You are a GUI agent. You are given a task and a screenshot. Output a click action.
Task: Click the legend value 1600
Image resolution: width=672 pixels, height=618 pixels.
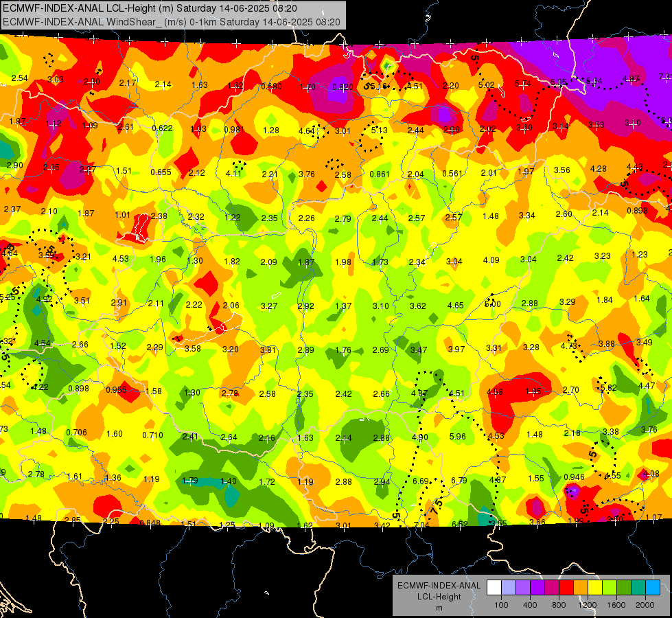pyautogui.click(x=616, y=605)
